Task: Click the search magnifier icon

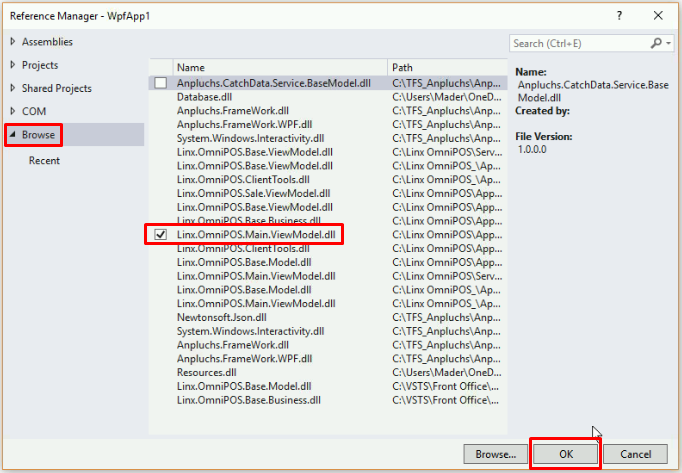Action: (x=656, y=43)
